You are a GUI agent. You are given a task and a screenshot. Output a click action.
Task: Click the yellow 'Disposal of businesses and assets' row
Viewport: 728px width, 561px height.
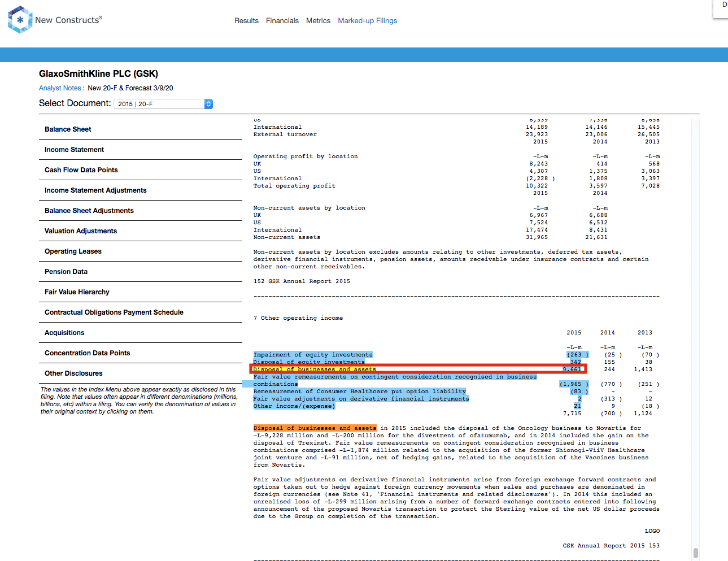[315, 369]
